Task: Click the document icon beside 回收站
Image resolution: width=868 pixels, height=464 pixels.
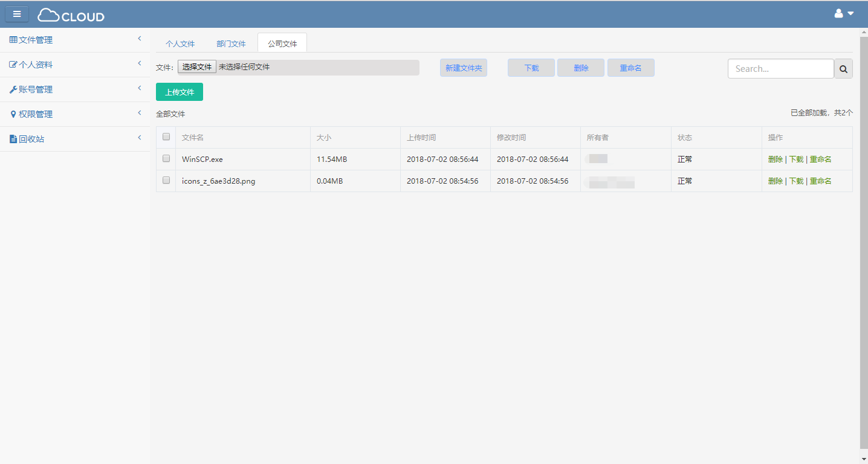Action: click(x=13, y=139)
